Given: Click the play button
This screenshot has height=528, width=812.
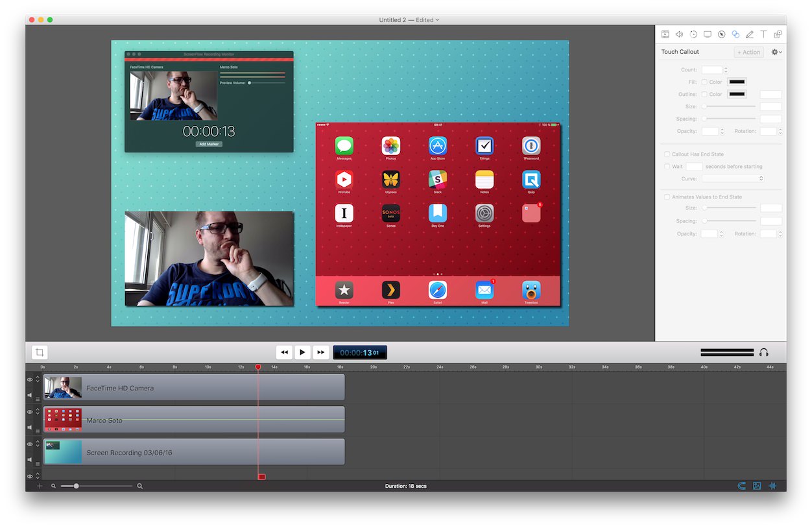Looking at the screenshot, I should 302,352.
